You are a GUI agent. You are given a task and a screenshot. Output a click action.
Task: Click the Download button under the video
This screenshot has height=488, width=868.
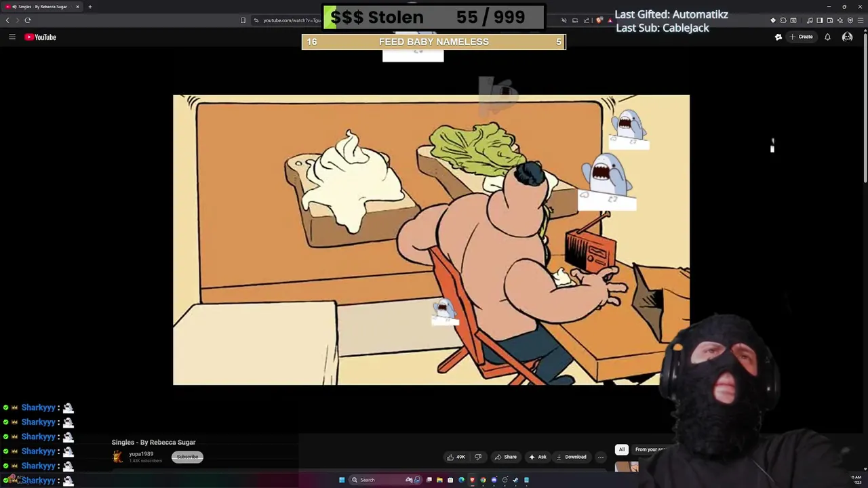coord(571,457)
